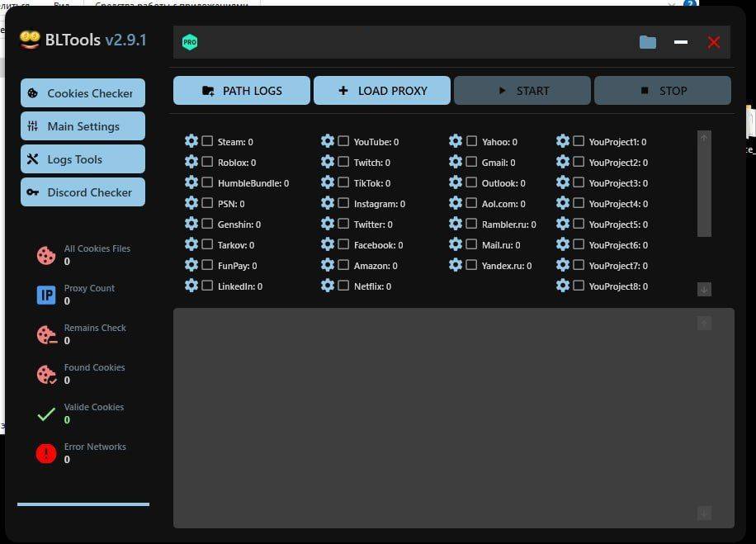Check the Outlook checkbox

[x=471, y=182]
